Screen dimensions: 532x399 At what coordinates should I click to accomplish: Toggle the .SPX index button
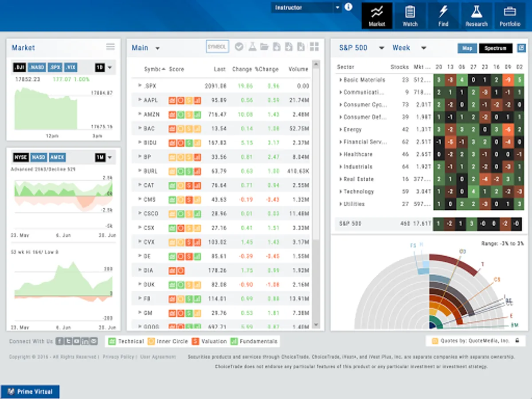tap(55, 67)
